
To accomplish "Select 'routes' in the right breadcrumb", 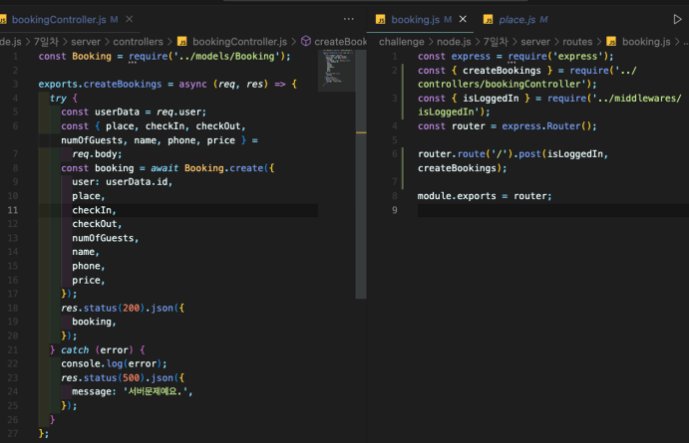I will click(577, 42).
